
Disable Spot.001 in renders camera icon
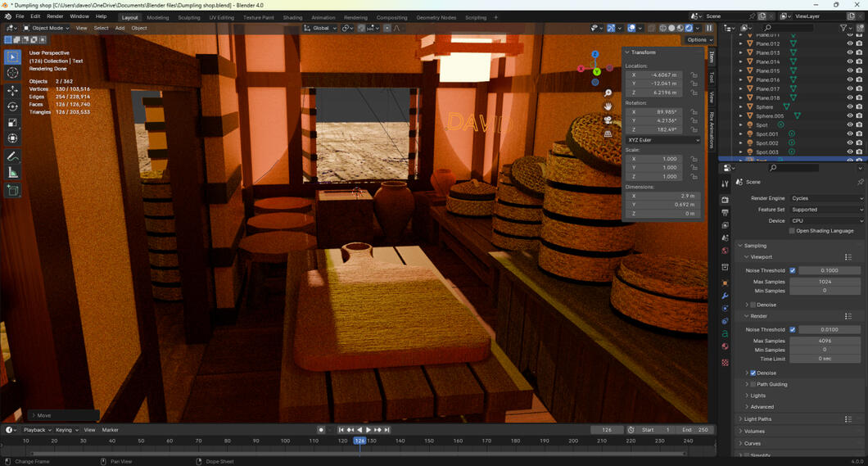click(x=859, y=134)
